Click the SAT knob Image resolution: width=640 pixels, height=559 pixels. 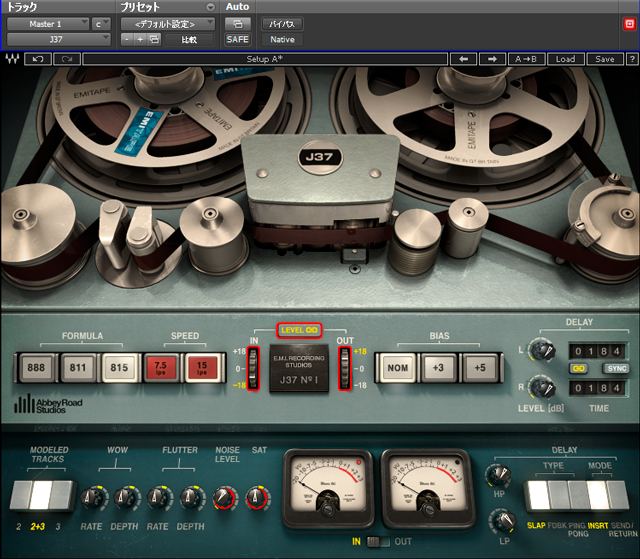tap(256, 497)
